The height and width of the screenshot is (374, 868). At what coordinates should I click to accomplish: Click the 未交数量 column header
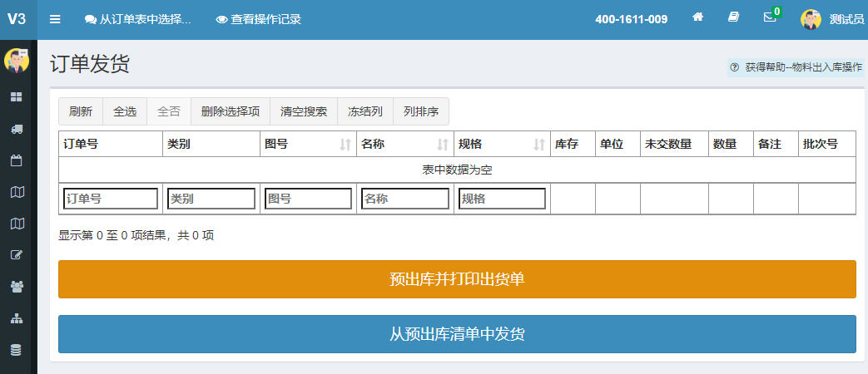674,144
